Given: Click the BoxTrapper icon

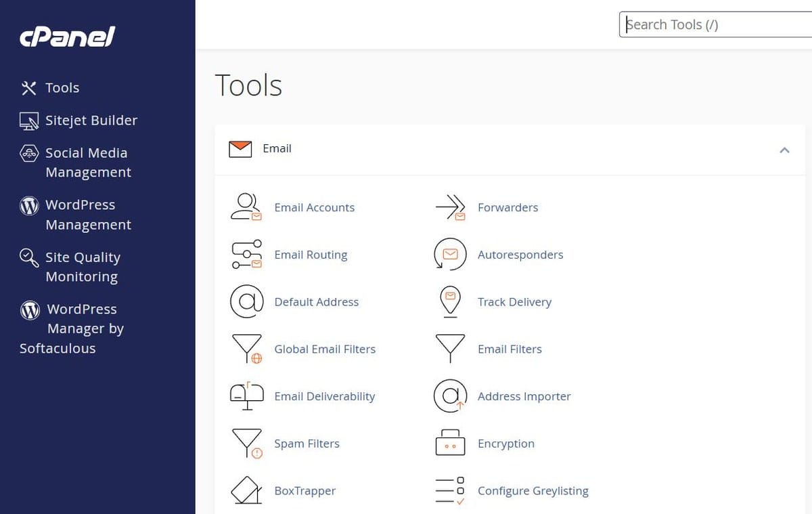Looking at the screenshot, I should tap(246, 491).
